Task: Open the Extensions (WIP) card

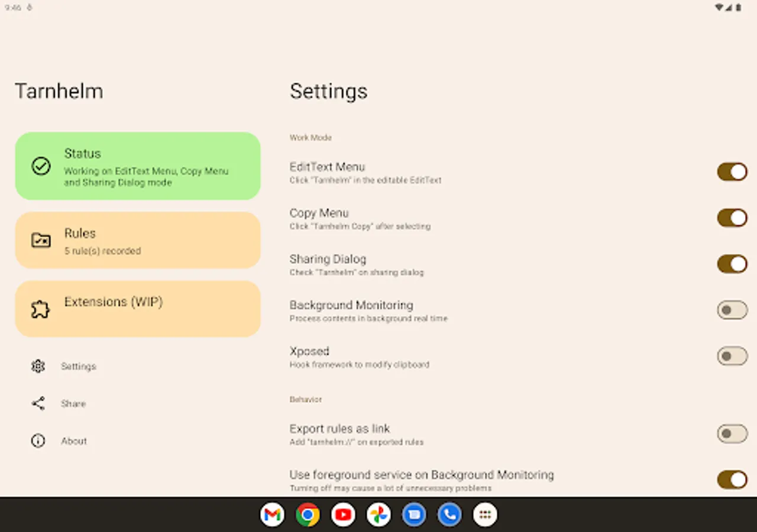Action: [x=138, y=309]
